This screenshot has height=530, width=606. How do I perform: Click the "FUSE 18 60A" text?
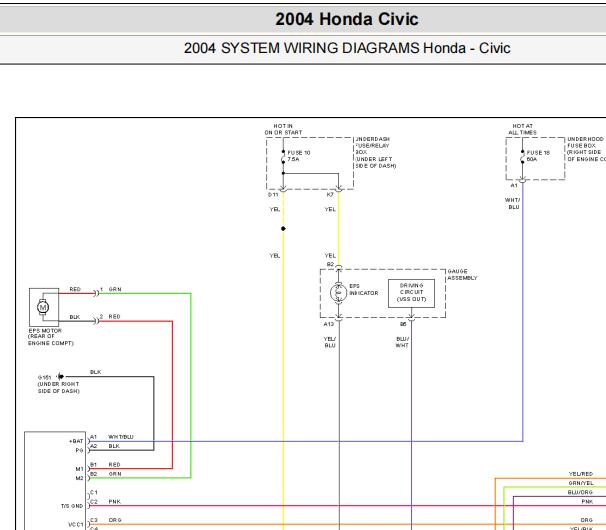(x=538, y=156)
